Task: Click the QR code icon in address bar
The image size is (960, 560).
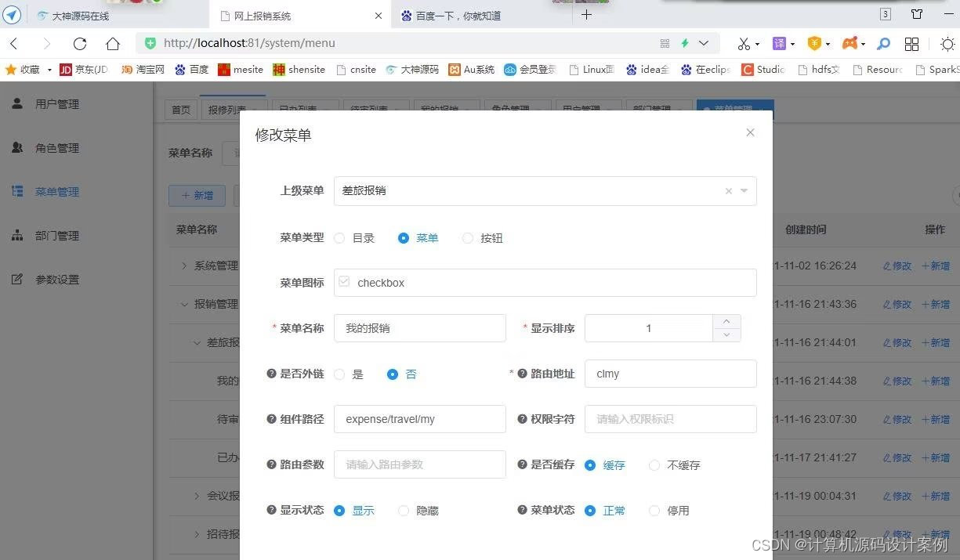Action: click(665, 44)
